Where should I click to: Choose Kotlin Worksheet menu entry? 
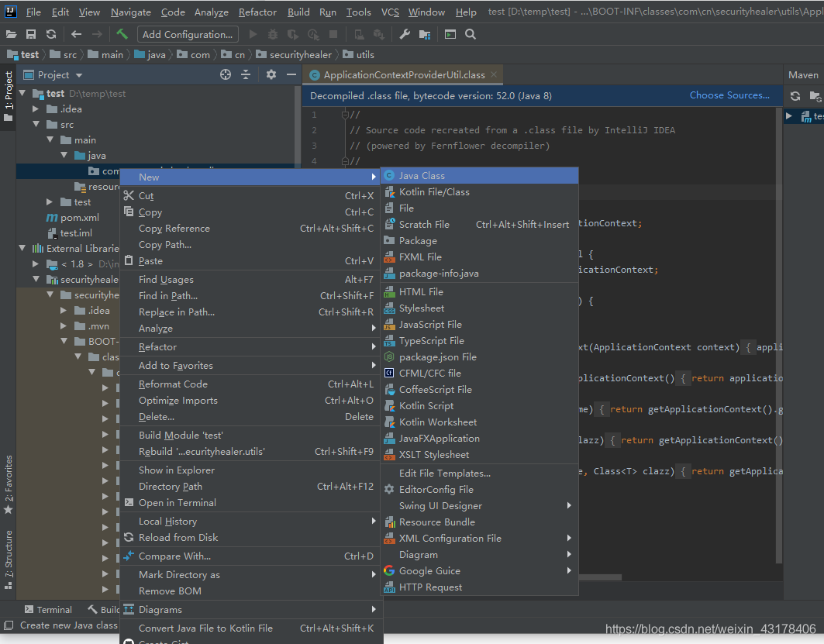[x=479, y=422]
